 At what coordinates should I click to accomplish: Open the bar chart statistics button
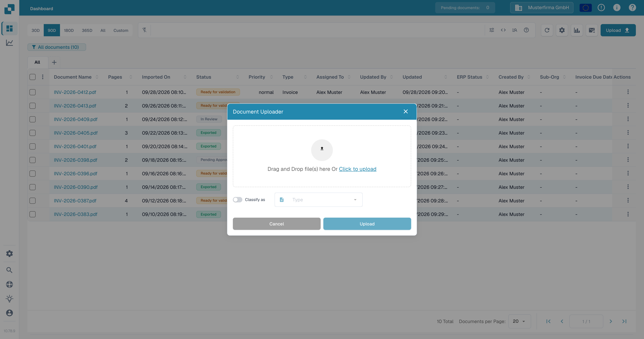(x=577, y=30)
